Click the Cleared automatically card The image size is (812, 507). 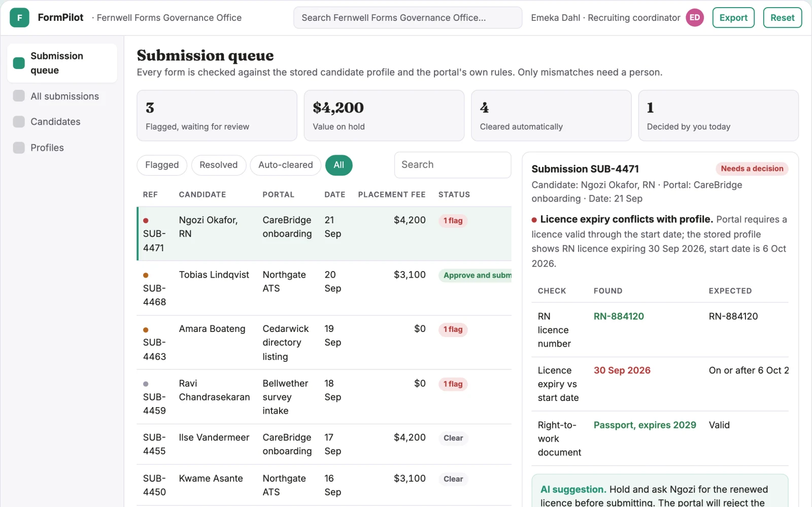tap(551, 116)
